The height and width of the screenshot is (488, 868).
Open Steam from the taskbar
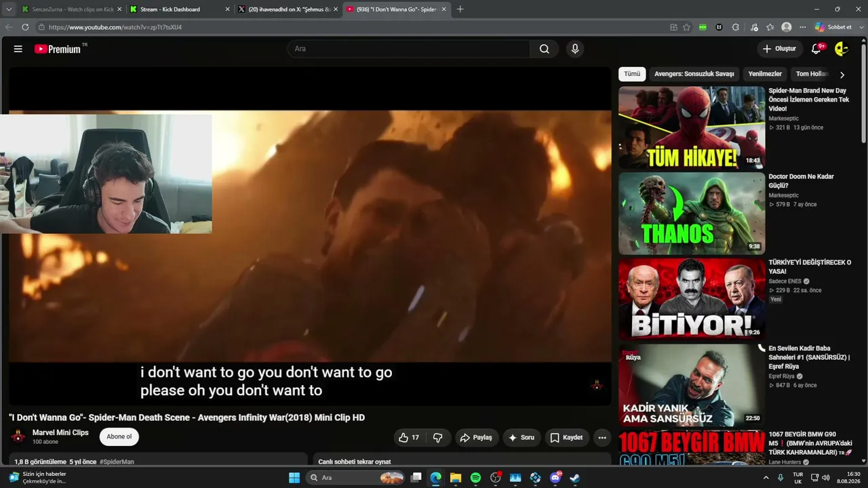click(575, 478)
